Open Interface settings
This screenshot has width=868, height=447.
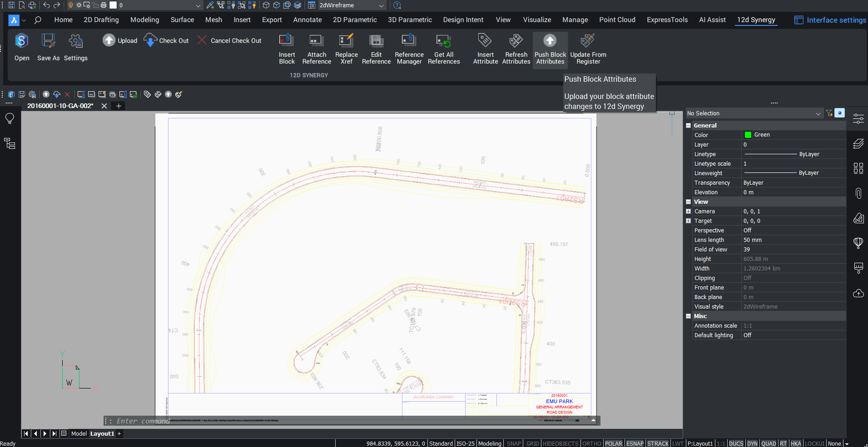coord(830,20)
